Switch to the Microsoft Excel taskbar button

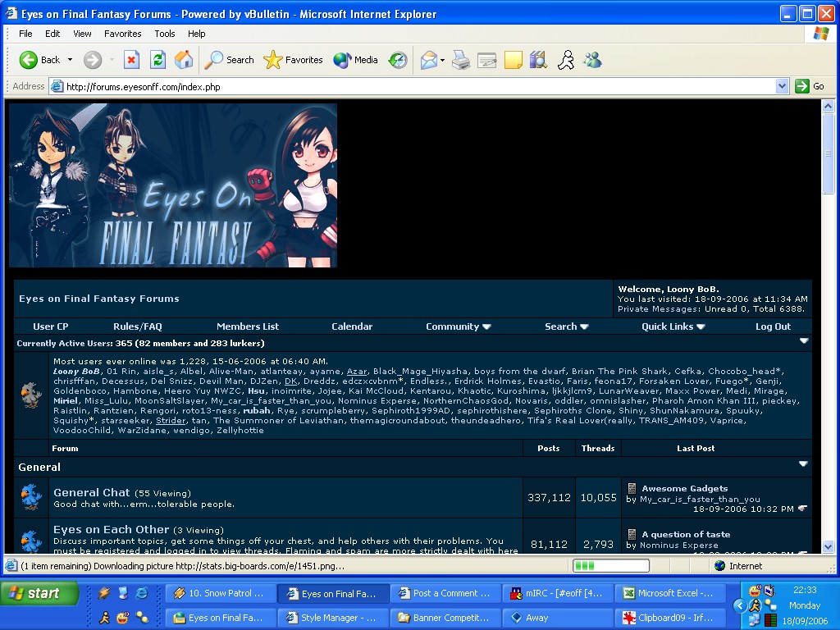click(x=669, y=593)
